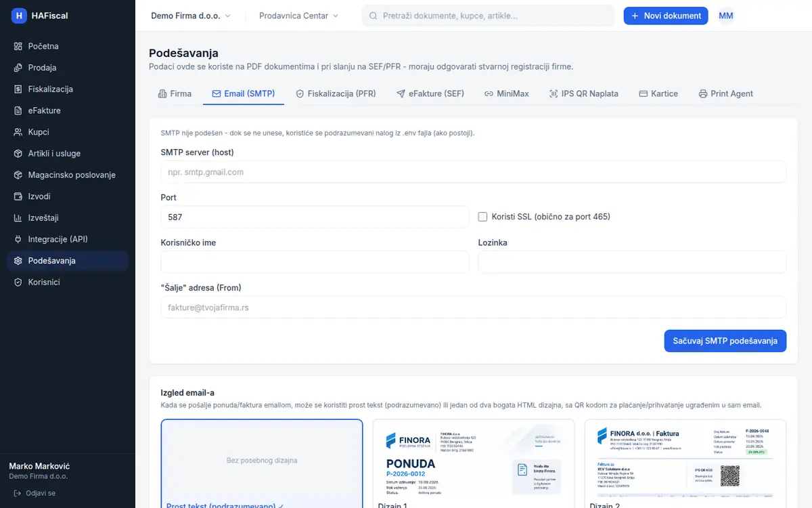Viewport: 812px width, 508px height.
Task: Save settings with Sačuvaj SMTP podešavanja
Action: (x=725, y=341)
